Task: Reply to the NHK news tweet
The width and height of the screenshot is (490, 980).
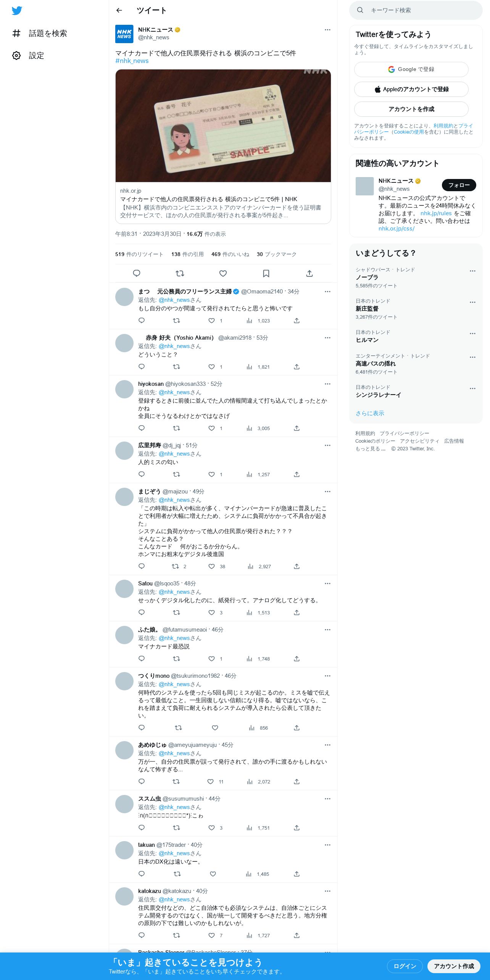Action: click(137, 273)
